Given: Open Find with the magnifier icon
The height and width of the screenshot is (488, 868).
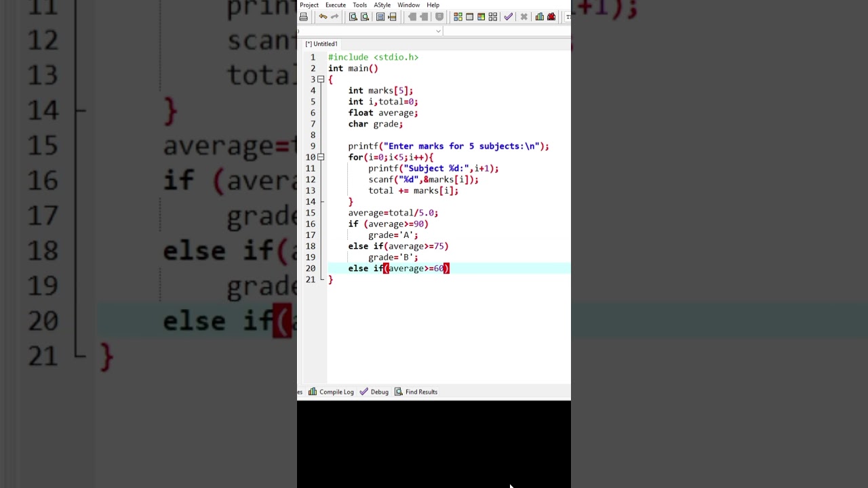Looking at the screenshot, I should click(353, 17).
